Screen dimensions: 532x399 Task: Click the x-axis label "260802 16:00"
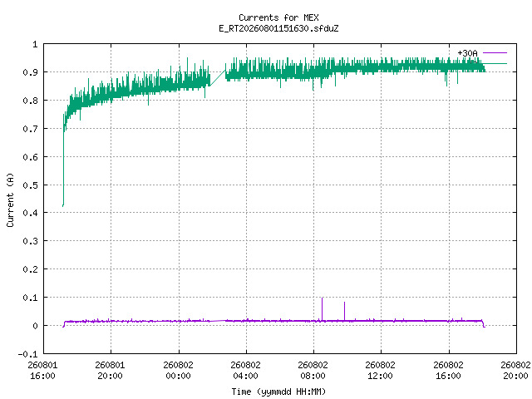[x=449, y=371]
